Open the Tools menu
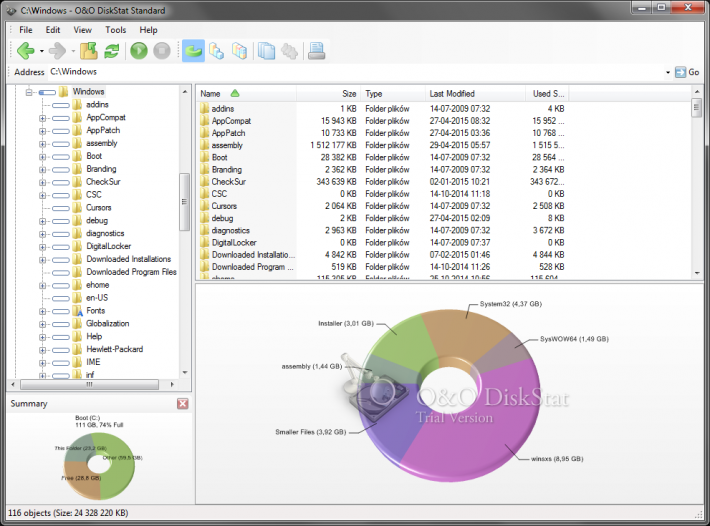The width and height of the screenshot is (710, 526). (x=115, y=30)
